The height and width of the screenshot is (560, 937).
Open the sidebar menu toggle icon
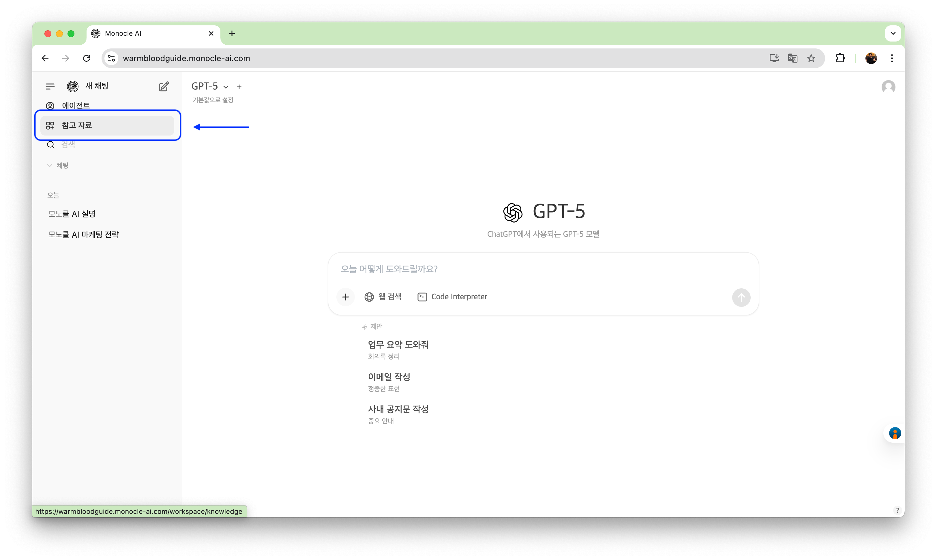49,86
